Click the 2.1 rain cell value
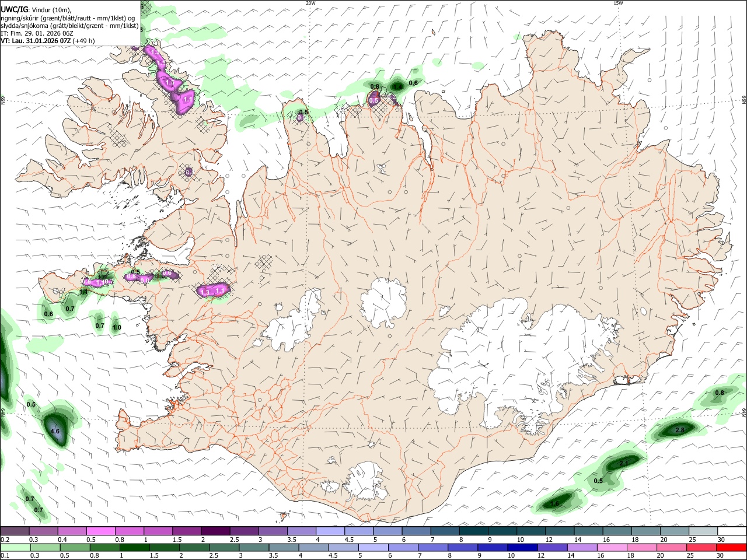The image size is (747, 560). pos(624,463)
